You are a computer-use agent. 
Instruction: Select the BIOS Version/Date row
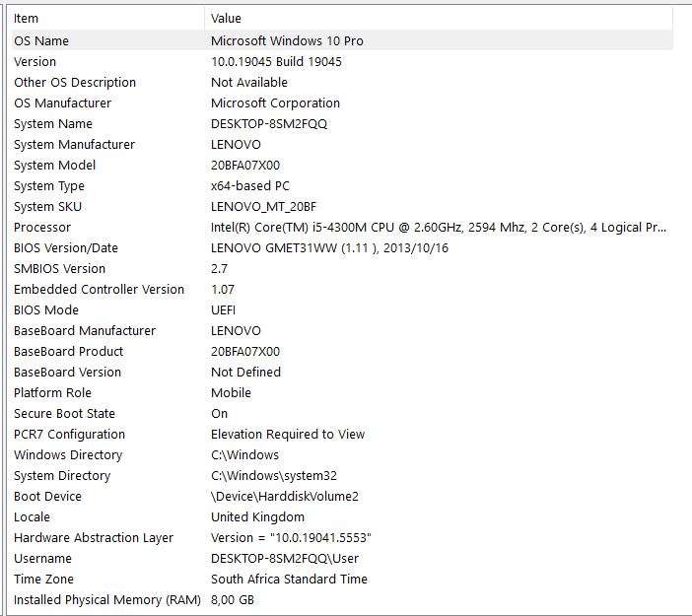[66, 248]
